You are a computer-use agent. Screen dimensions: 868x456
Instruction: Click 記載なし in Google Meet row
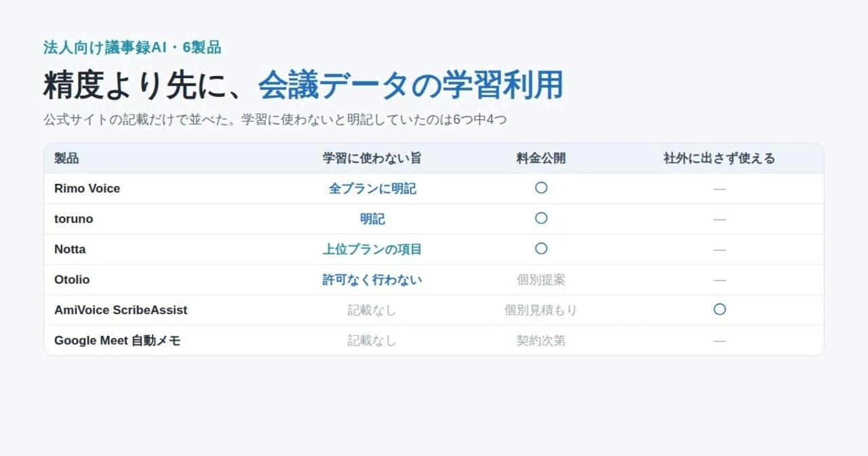coord(372,341)
